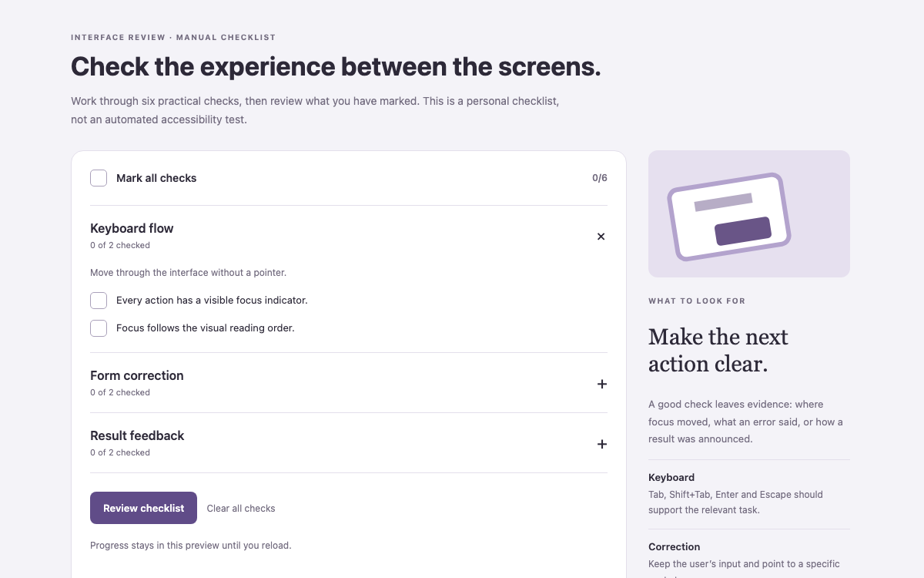Screen dimensions: 924x578
Task: Click 'Move through the interface without a pointer' text
Action: coord(188,272)
